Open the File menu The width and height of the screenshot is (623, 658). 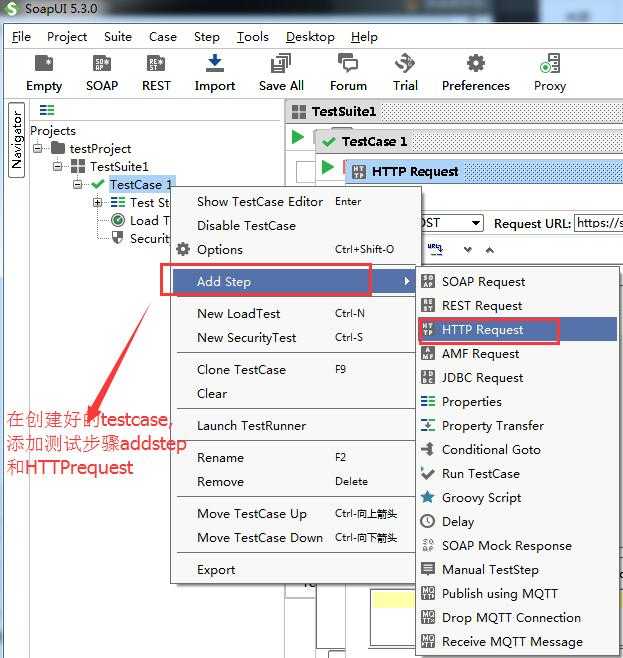[21, 37]
